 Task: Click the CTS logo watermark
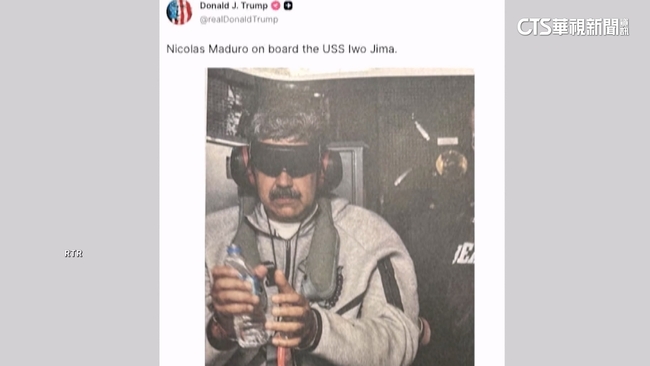pos(573,27)
